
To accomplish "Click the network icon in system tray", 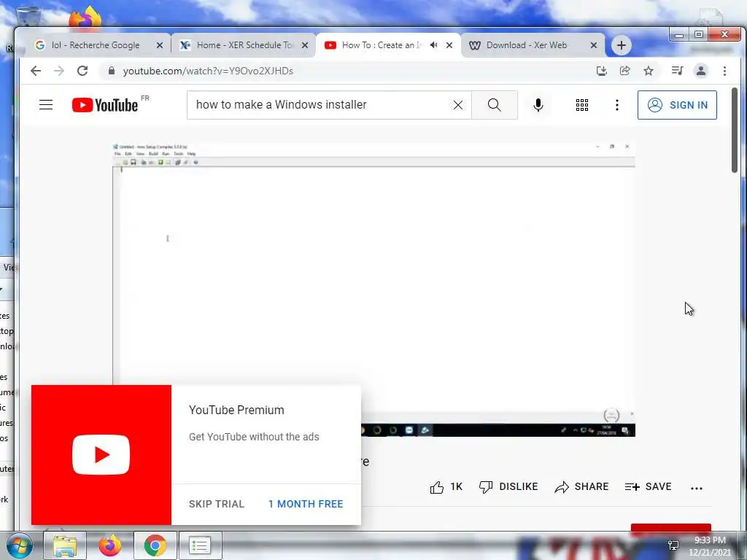I will tap(673, 545).
